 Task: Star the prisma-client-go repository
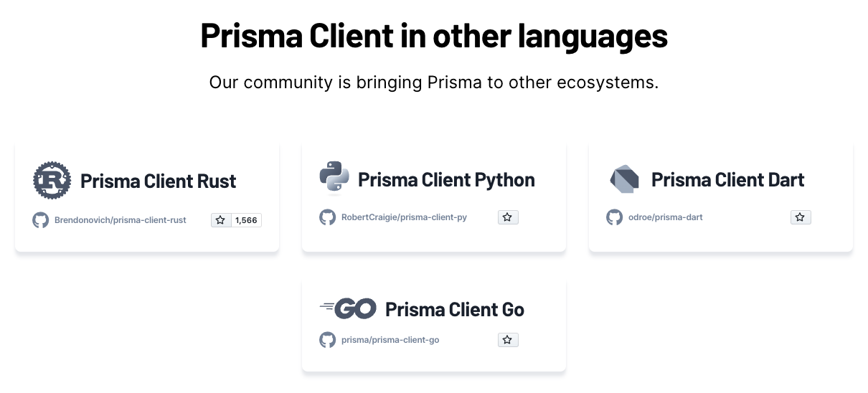508,340
